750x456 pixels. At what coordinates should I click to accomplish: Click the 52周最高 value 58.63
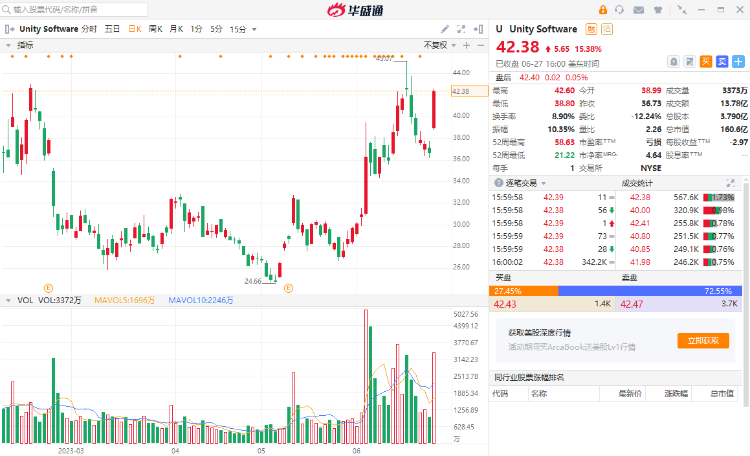(x=564, y=142)
